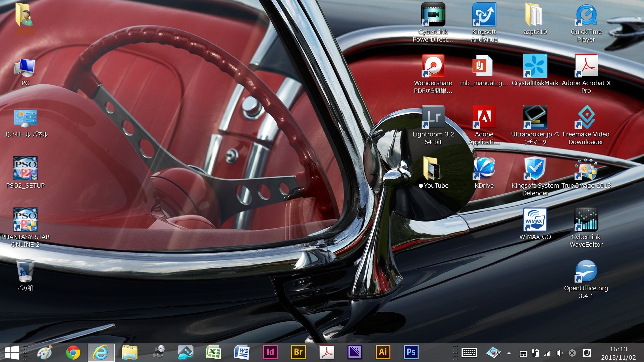Select CyberLink PowerDirector desktop icon
The image size is (644, 362).
pos(433,15)
